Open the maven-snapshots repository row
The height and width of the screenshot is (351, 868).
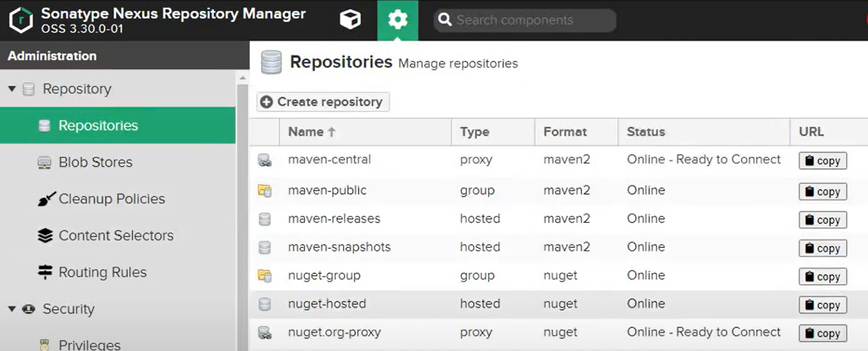click(x=559, y=247)
